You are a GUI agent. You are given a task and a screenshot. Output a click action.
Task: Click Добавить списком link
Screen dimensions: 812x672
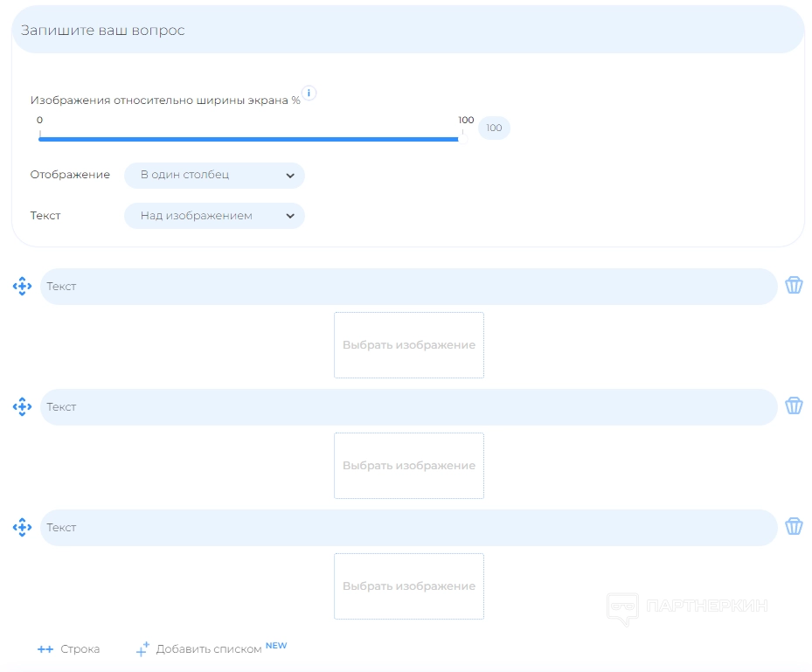(x=209, y=649)
